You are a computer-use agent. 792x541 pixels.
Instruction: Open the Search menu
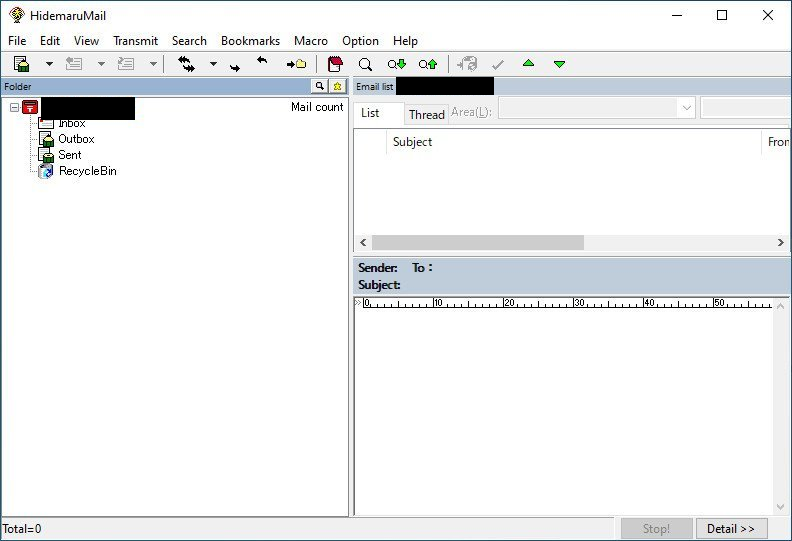pos(189,41)
